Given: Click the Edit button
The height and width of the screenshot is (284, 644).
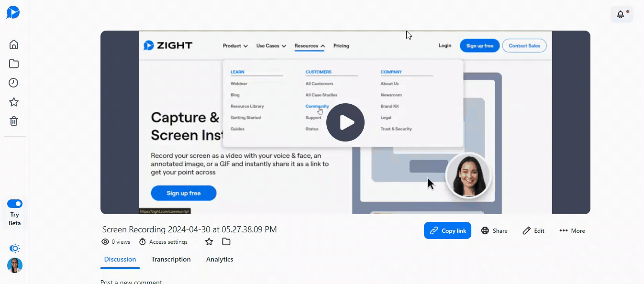Looking at the screenshot, I should coord(533,230).
